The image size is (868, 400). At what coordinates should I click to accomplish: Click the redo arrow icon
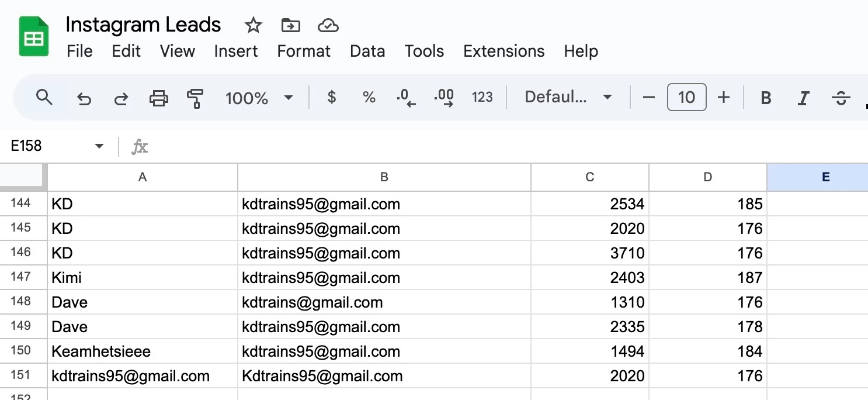(x=121, y=98)
